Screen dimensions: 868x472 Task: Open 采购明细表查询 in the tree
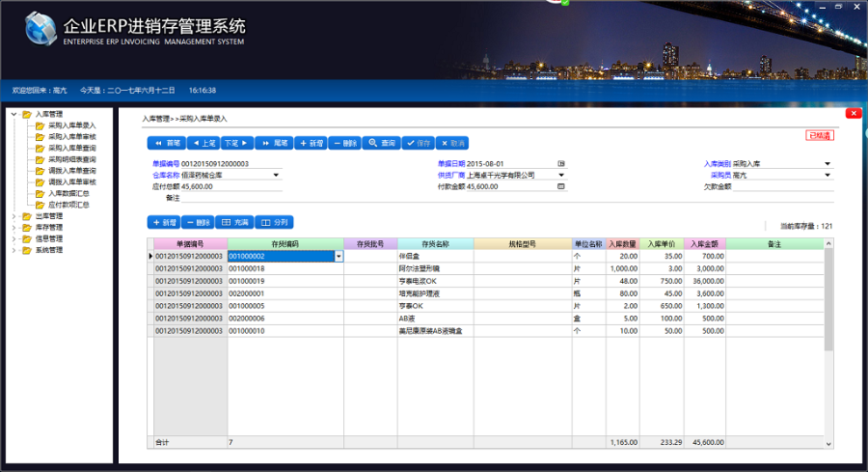tap(72, 159)
